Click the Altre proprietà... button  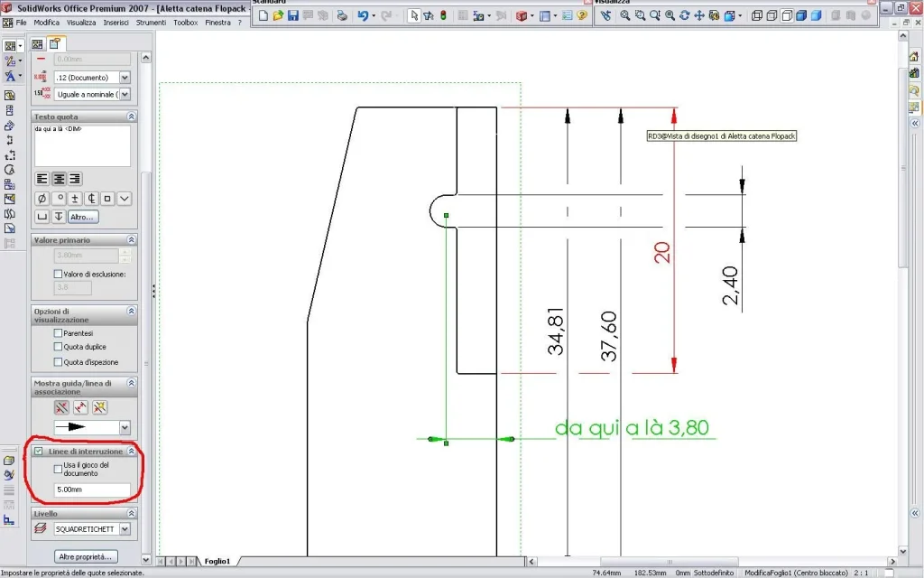(x=86, y=556)
